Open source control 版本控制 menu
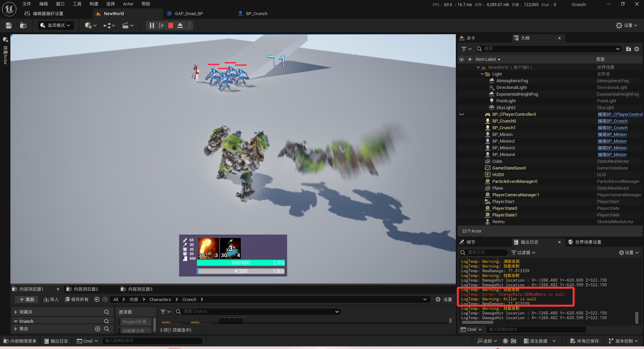644x349 pixels. point(624,341)
